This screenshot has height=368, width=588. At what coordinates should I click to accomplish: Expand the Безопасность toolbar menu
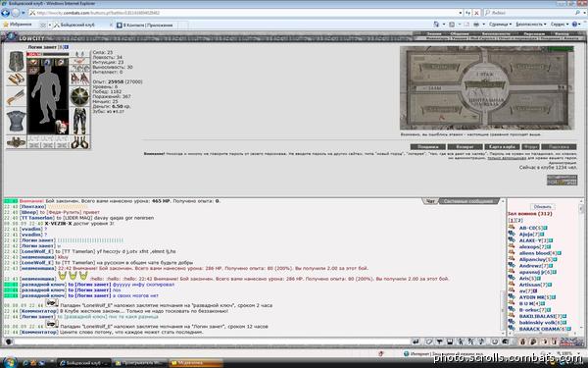pos(531,24)
